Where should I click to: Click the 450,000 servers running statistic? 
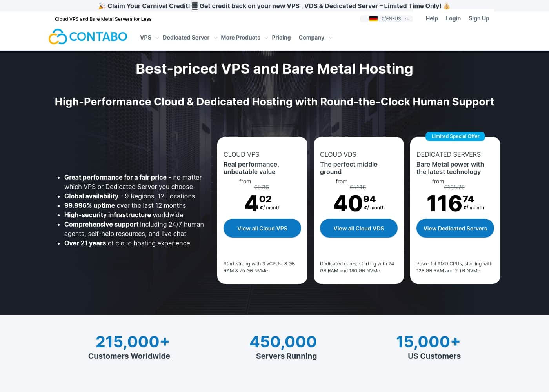pos(283,342)
